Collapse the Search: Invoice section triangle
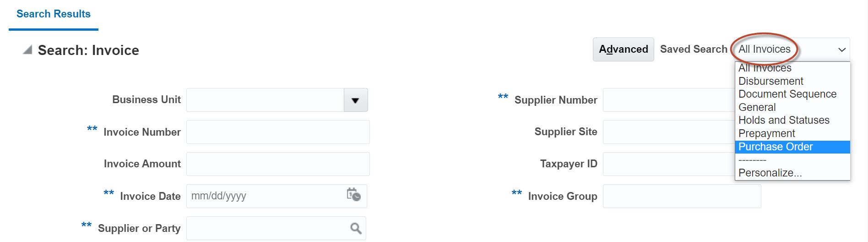Viewport: 868px width, 242px height. (27, 50)
